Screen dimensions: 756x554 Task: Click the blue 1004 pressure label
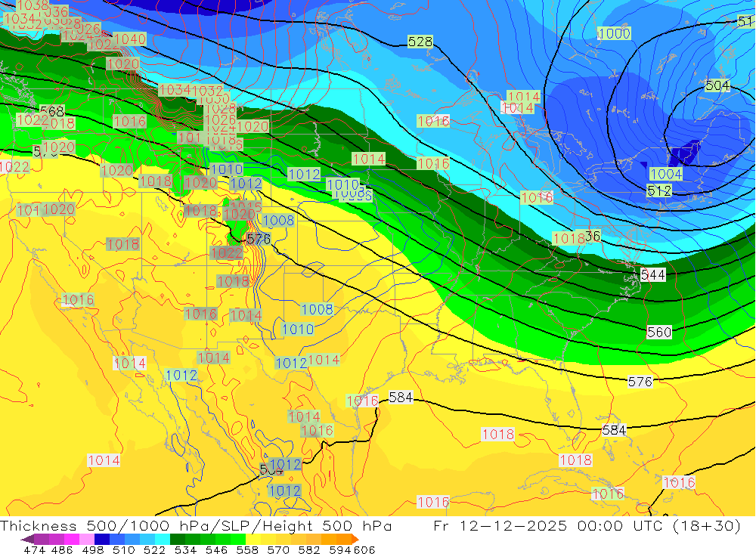[666, 174]
